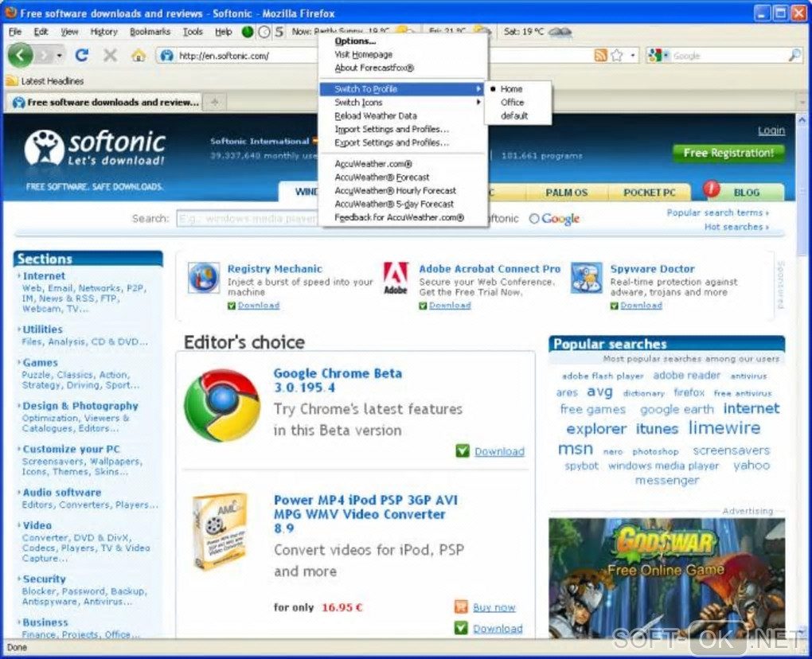
Task: Click the Godswar advertisement banner
Action: 666,578
